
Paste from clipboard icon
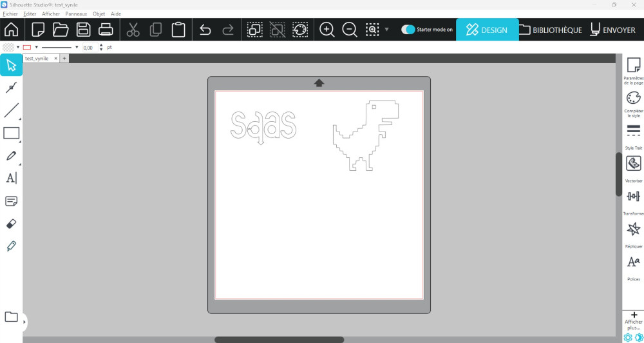click(x=178, y=30)
